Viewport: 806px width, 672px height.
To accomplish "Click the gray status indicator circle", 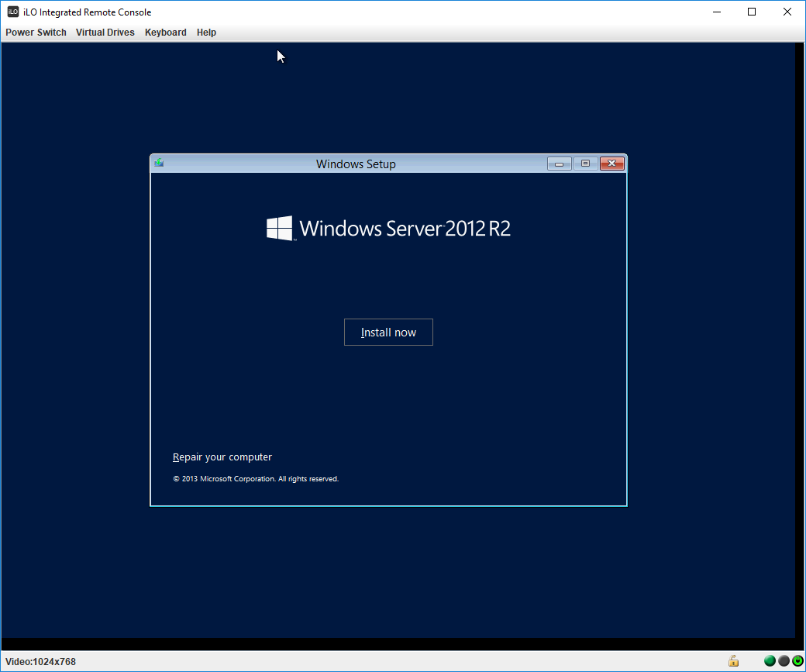I will pyautogui.click(x=784, y=661).
